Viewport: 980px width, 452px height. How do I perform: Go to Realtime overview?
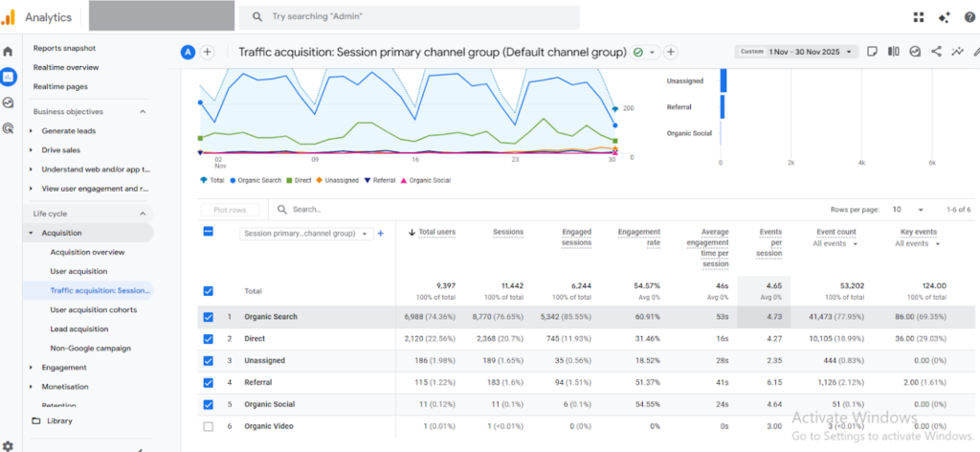66,67
